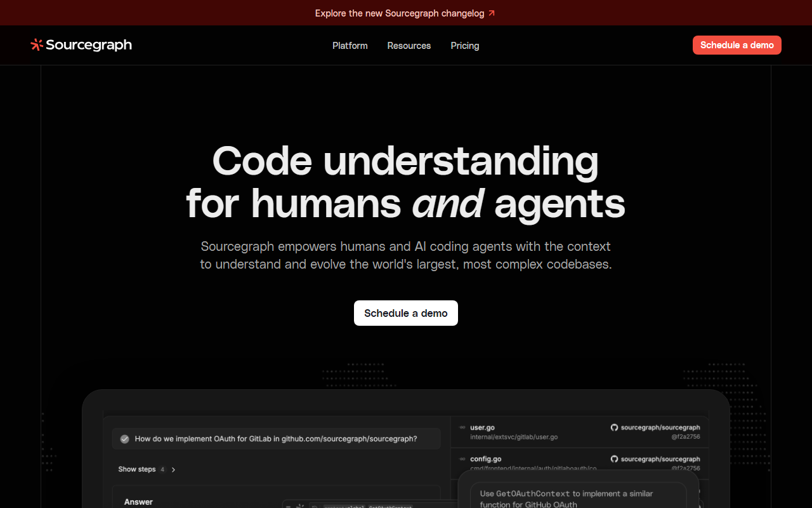This screenshot has width=812, height=508.
Task: Click the Answer heading in the demo panel
Action: (x=138, y=502)
